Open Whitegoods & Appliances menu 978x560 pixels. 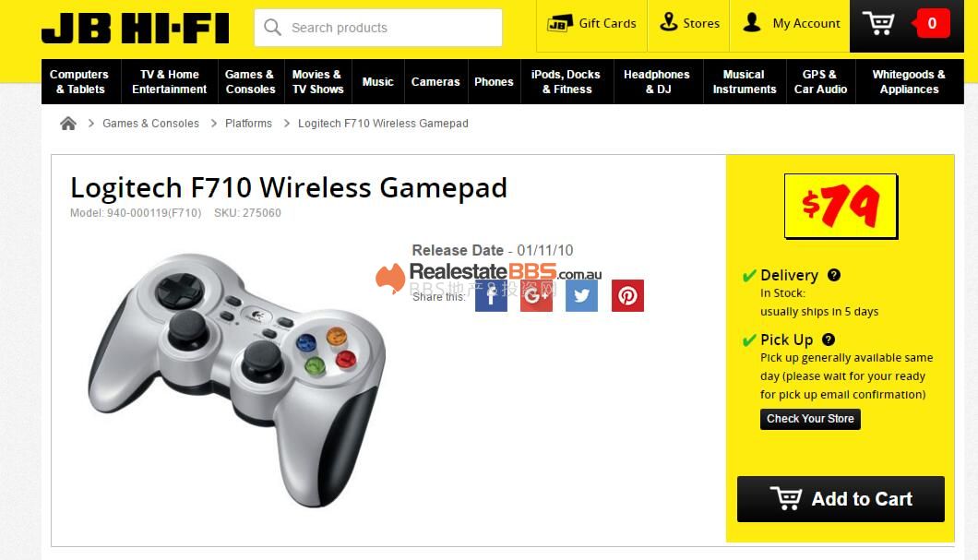coord(909,82)
